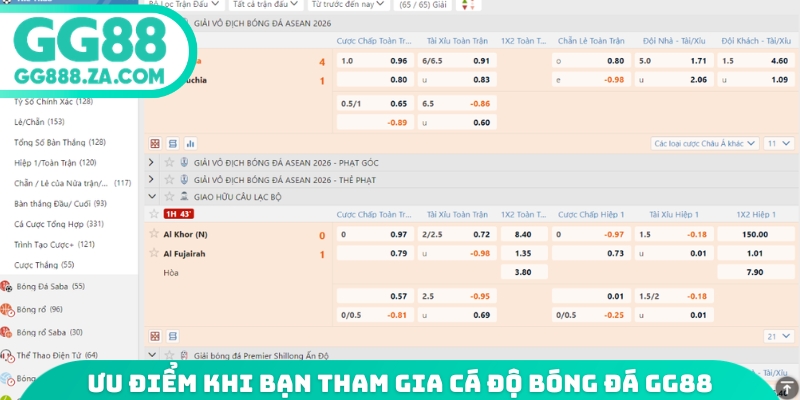Open list icon under the ASEAN 2026 match
This screenshot has width=800, height=400.
[173, 144]
